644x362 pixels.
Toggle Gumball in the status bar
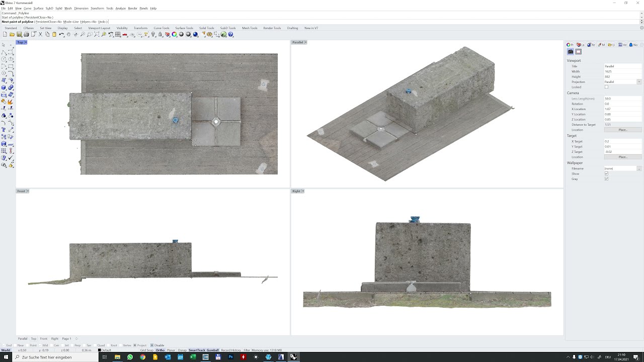213,350
